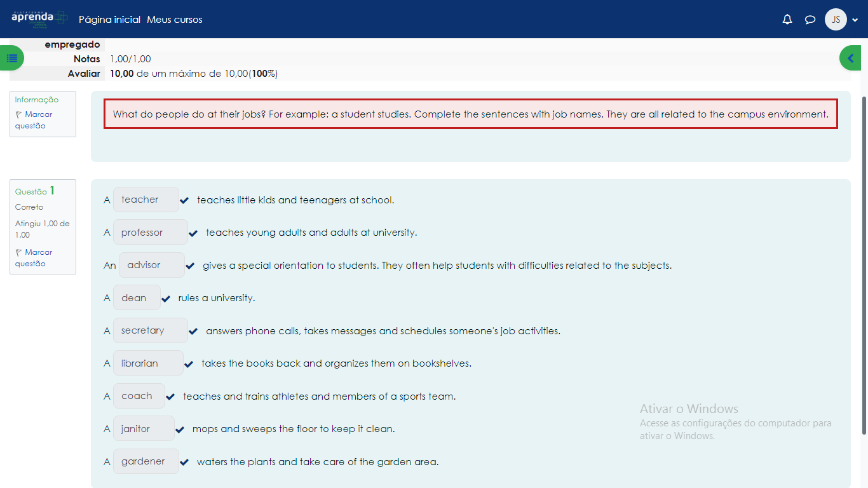
Task: Click the checkmark next to 'dean'
Action: (x=166, y=299)
